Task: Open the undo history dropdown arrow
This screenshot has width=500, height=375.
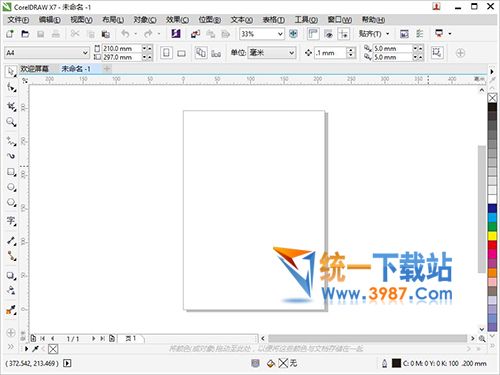Action: tap(136, 34)
